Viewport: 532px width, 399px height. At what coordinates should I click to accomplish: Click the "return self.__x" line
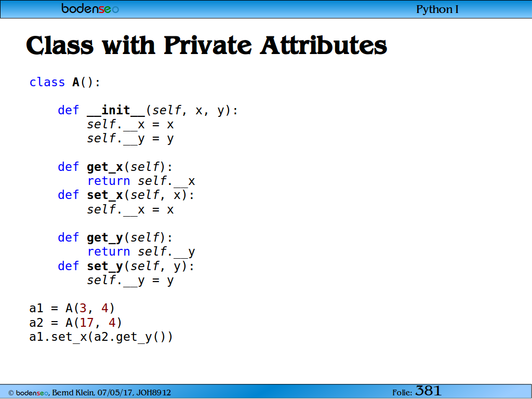click(x=141, y=181)
